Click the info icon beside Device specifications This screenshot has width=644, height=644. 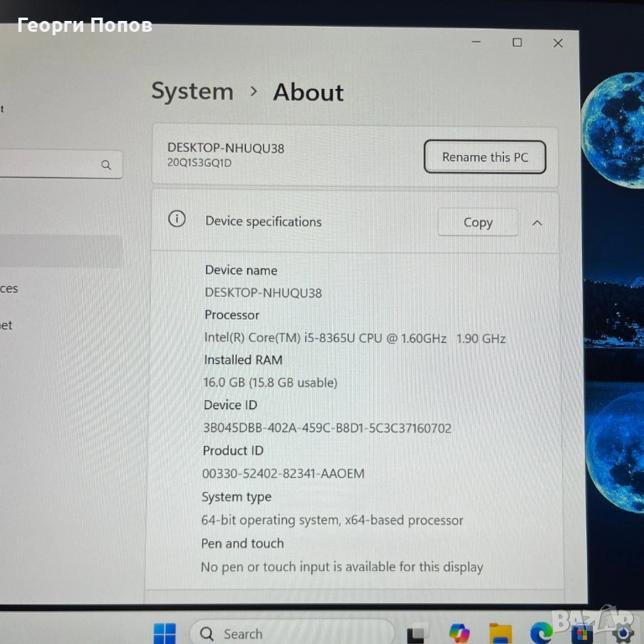click(x=177, y=220)
